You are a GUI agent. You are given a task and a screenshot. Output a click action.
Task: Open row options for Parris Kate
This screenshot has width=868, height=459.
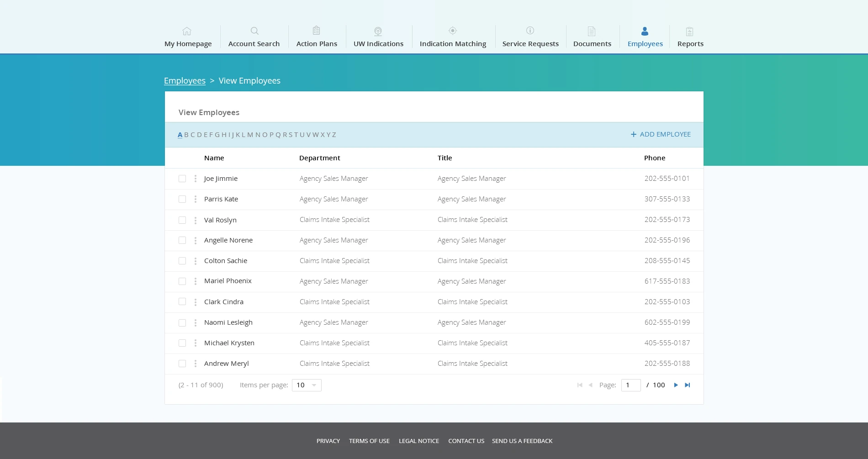[196, 199]
